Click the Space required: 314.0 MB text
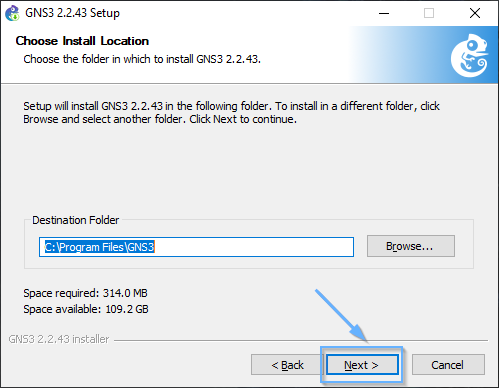Viewport: 499px width, 388px height. pyautogui.click(x=85, y=293)
